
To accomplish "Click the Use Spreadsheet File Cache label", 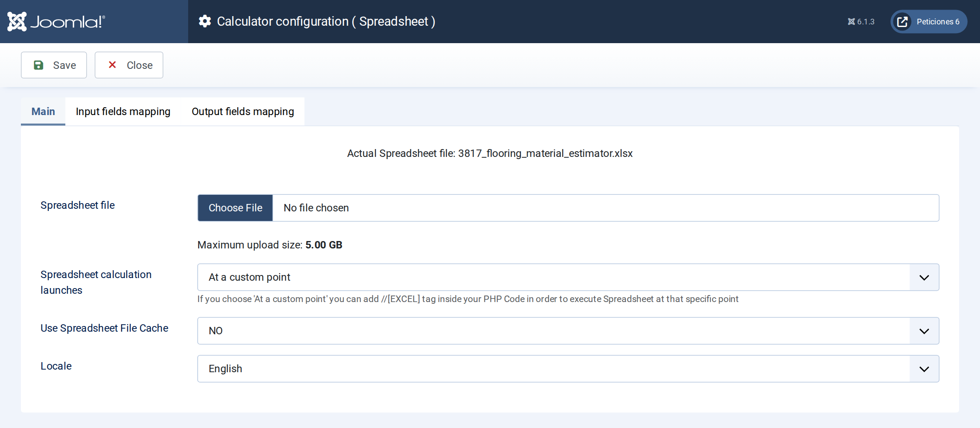I will coord(104,328).
